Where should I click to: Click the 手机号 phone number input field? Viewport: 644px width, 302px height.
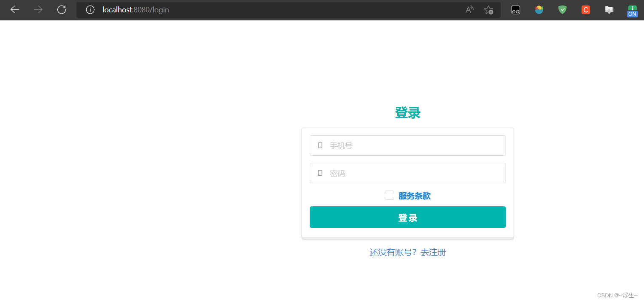point(408,145)
